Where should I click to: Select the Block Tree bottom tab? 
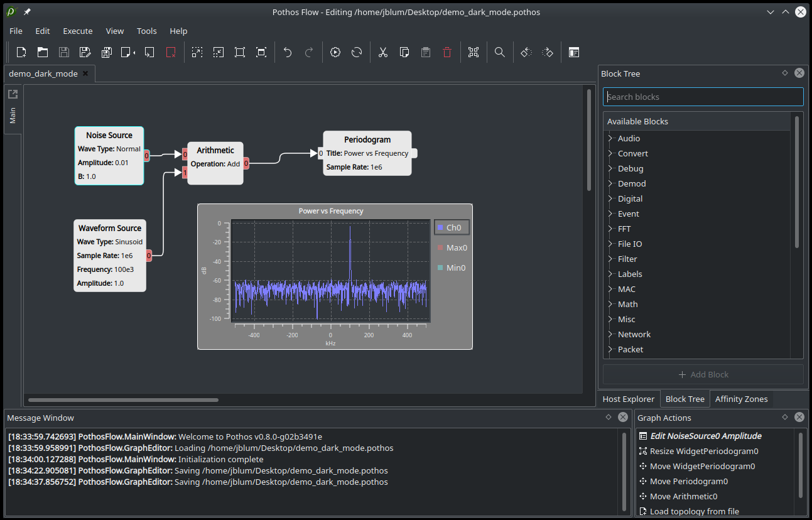pos(685,399)
